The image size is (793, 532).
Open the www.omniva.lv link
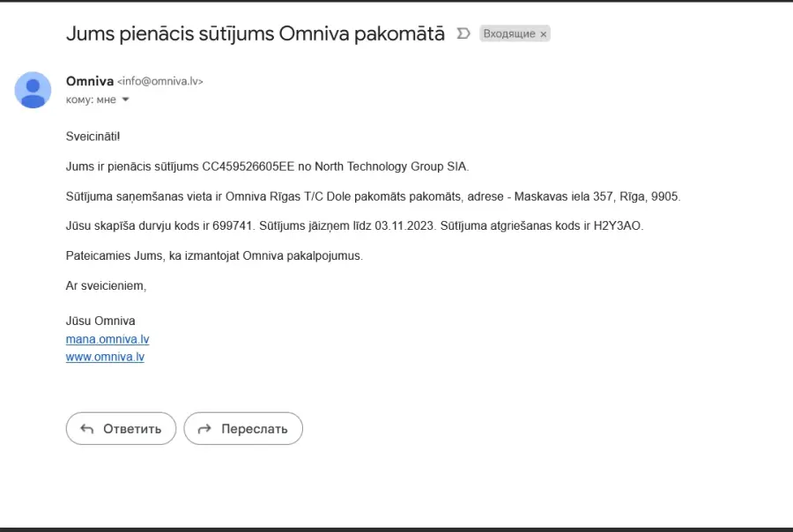click(105, 357)
